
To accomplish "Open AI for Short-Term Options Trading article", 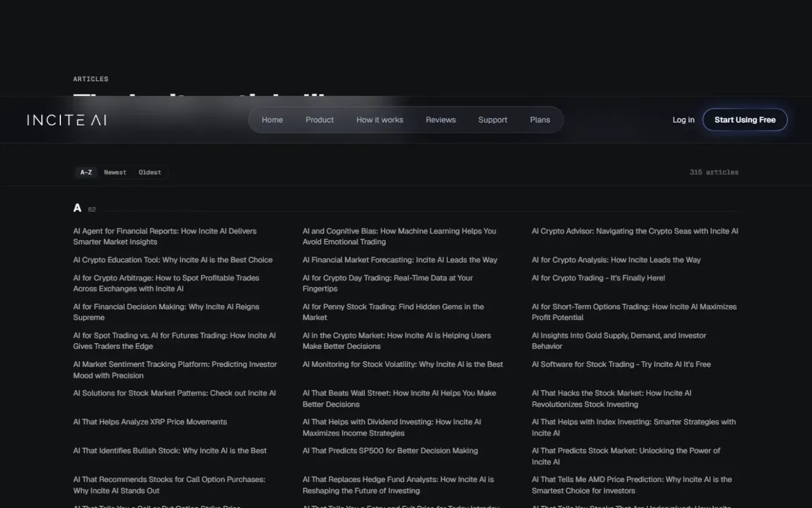I will pyautogui.click(x=634, y=312).
